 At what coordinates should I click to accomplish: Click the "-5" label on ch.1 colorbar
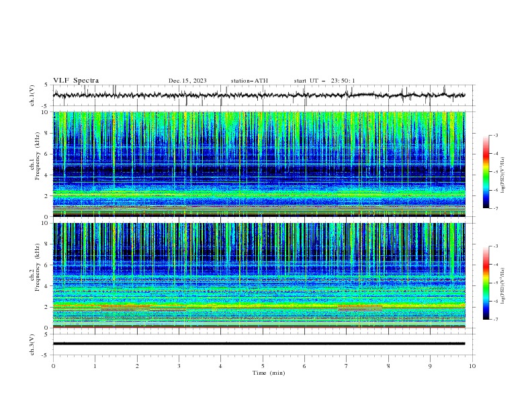(x=495, y=172)
